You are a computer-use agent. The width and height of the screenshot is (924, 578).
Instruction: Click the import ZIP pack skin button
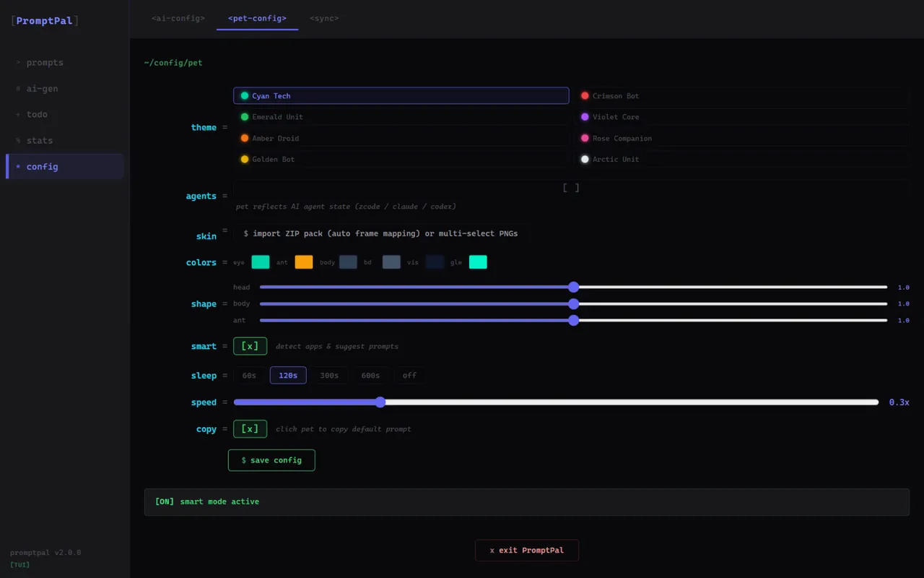pyautogui.click(x=380, y=233)
